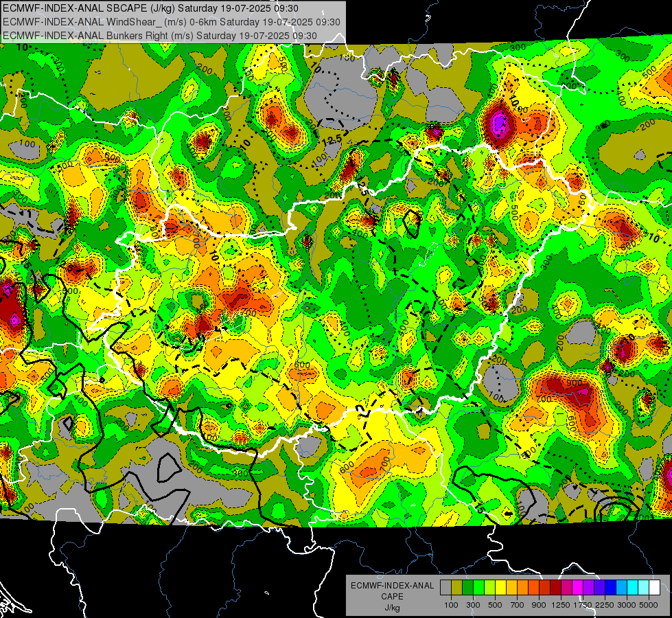Pick the gold legend swatch before 700
This screenshot has height=618, width=672.
511,588
